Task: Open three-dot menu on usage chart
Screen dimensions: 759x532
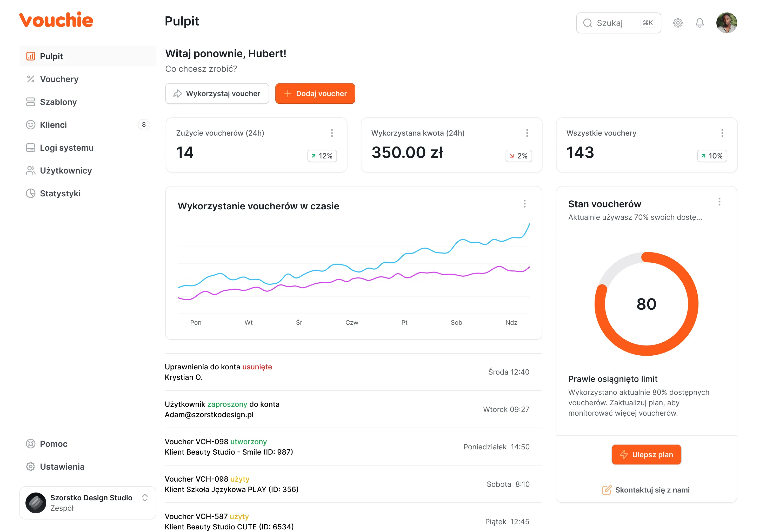Action: (x=524, y=204)
